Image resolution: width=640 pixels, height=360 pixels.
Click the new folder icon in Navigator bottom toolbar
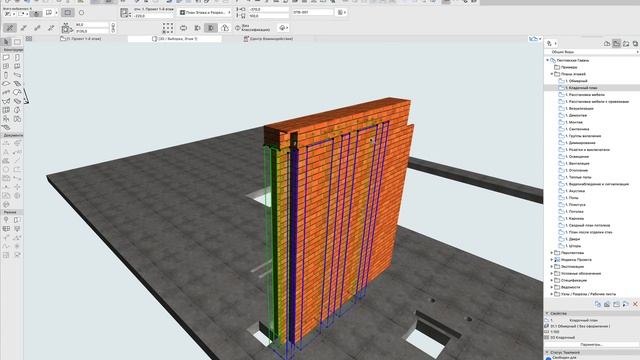(x=616, y=304)
